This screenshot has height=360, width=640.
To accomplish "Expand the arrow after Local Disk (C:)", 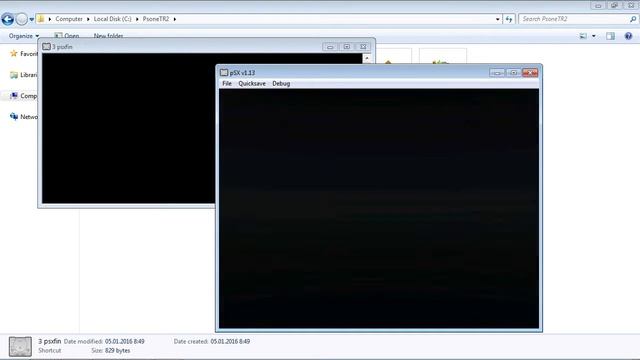I will click(x=137, y=19).
